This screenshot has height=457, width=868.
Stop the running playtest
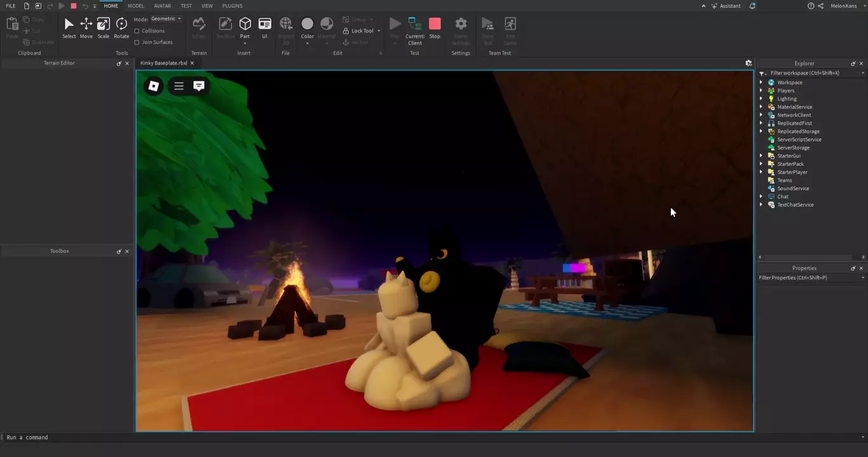coord(435,28)
